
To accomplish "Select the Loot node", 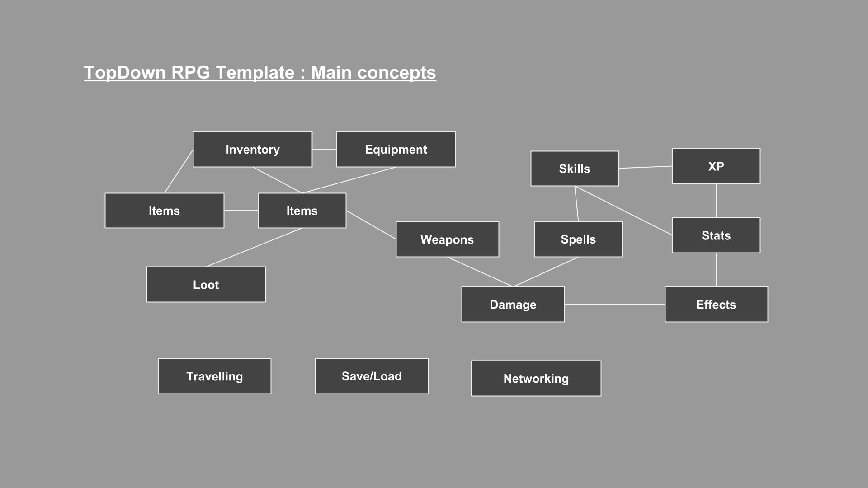I will pos(206,285).
